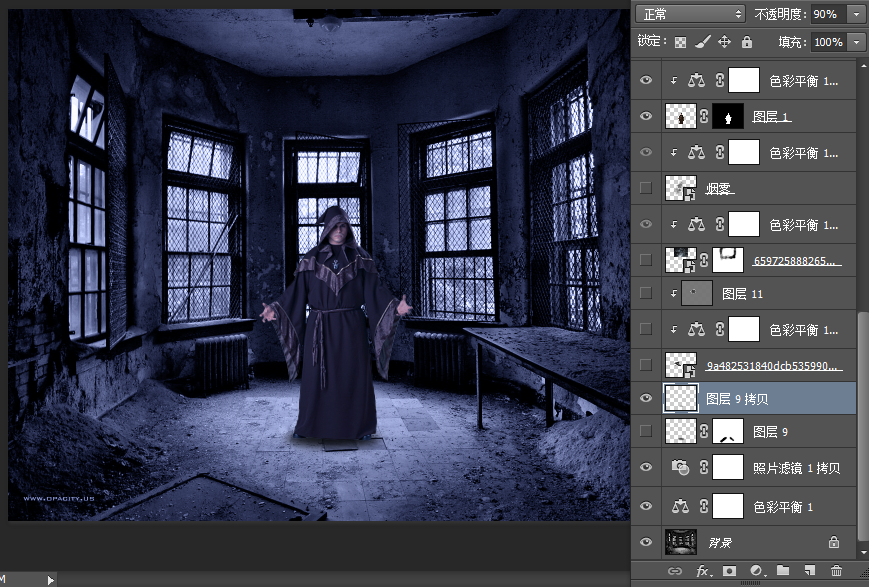Expand the 填充 fill slider arrow

(x=856, y=42)
